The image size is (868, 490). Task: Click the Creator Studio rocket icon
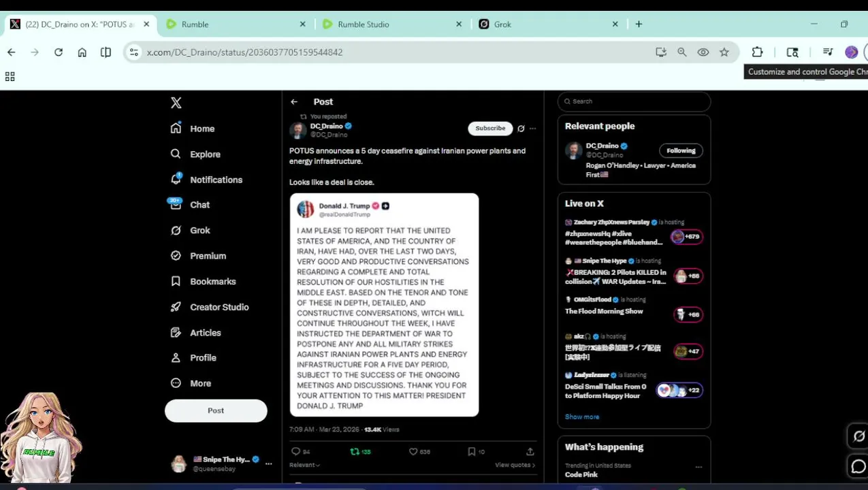(x=176, y=307)
